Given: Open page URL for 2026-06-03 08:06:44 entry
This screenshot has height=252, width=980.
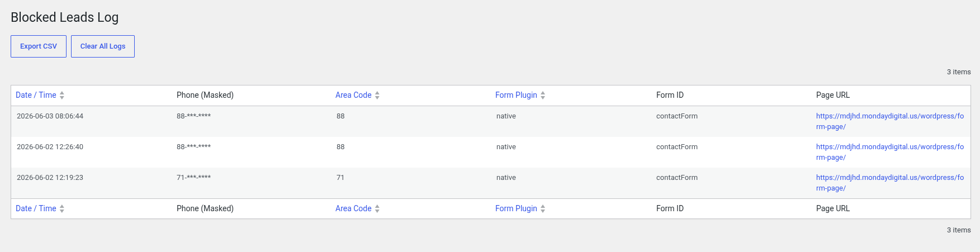Looking at the screenshot, I should [x=890, y=121].
